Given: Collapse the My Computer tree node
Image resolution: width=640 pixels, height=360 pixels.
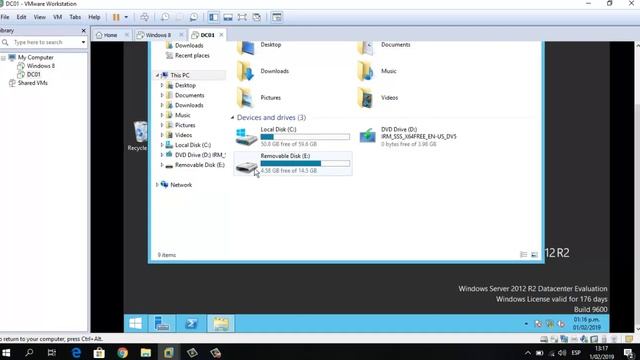Looking at the screenshot, I should [3, 58].
